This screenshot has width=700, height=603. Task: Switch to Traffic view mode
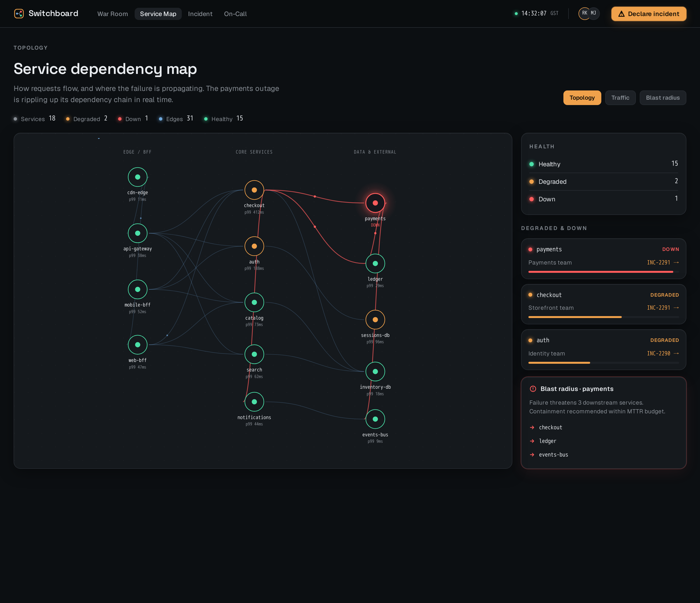620,98
